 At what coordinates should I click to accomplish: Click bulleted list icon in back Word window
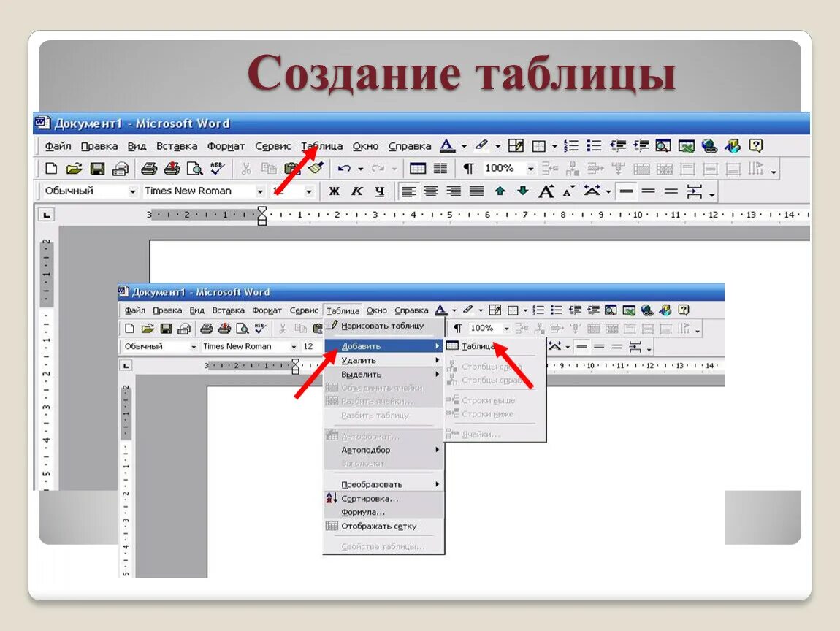(x=594, y=145)
